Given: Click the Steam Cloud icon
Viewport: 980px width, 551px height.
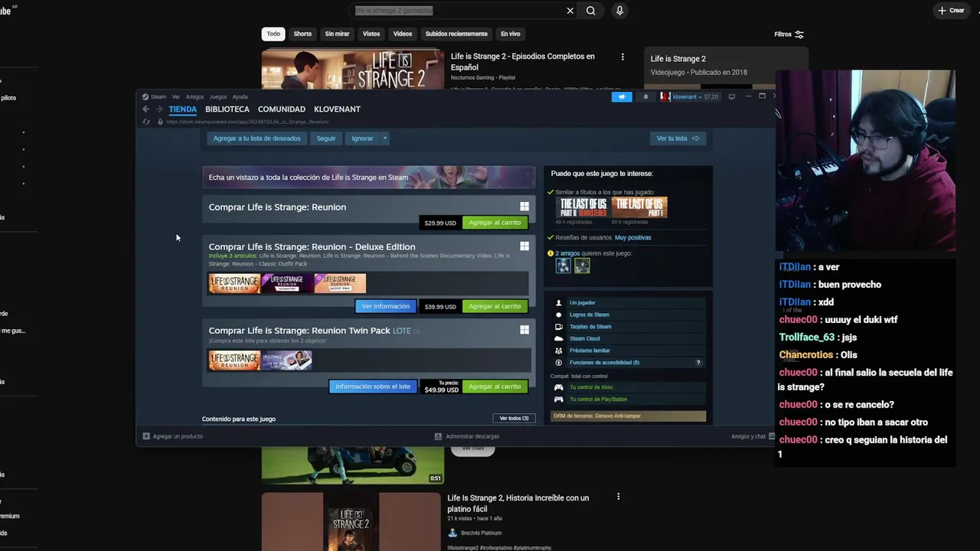Looking at the screenshot, I should (x=559, y=338).
